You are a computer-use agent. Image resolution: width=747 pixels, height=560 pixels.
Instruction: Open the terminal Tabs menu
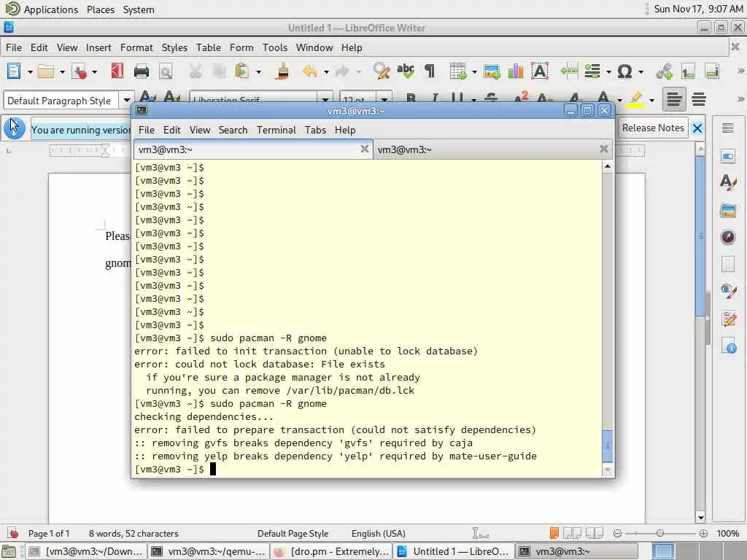(x=315, y=130)
